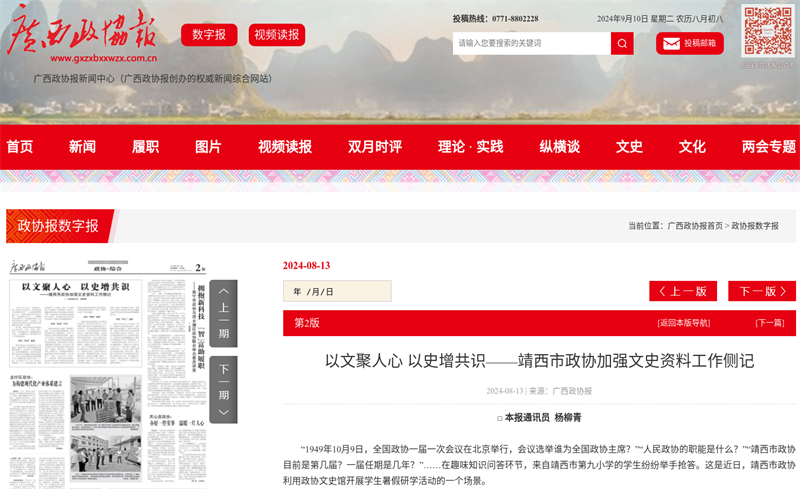The image size is (800, 489).
Task: Click the 投稿邮箱 envelope button
Action: coord(690,43)
